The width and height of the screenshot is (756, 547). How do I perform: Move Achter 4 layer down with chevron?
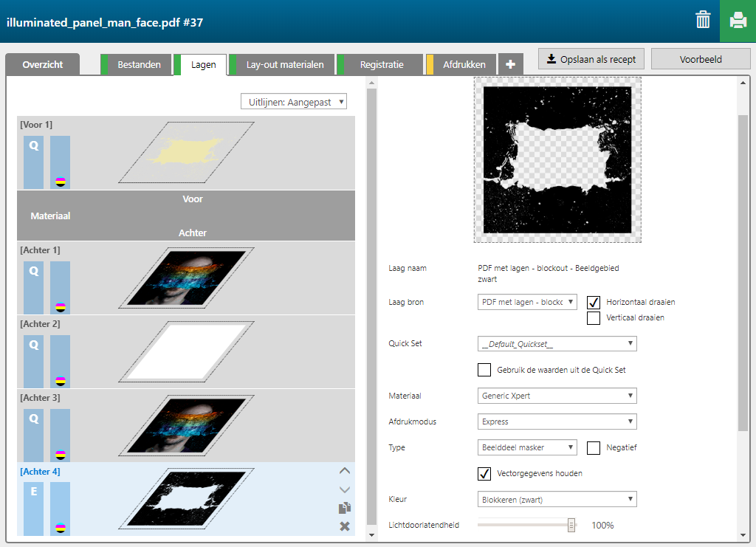pos(344,489)
